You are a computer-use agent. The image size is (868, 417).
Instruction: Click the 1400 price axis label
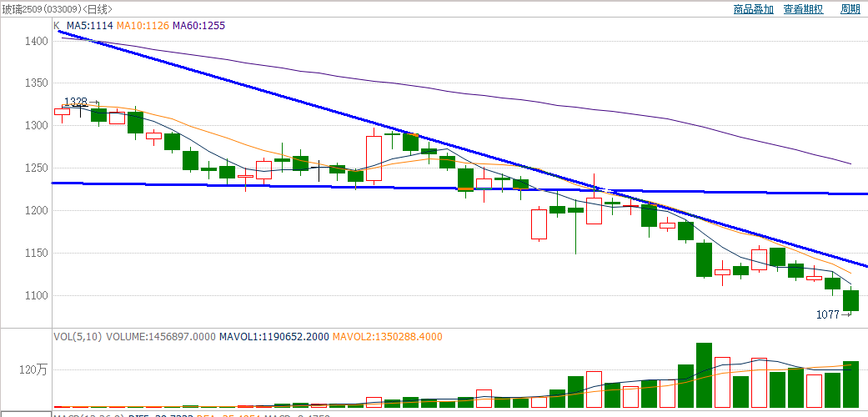[x=37, y=41]
